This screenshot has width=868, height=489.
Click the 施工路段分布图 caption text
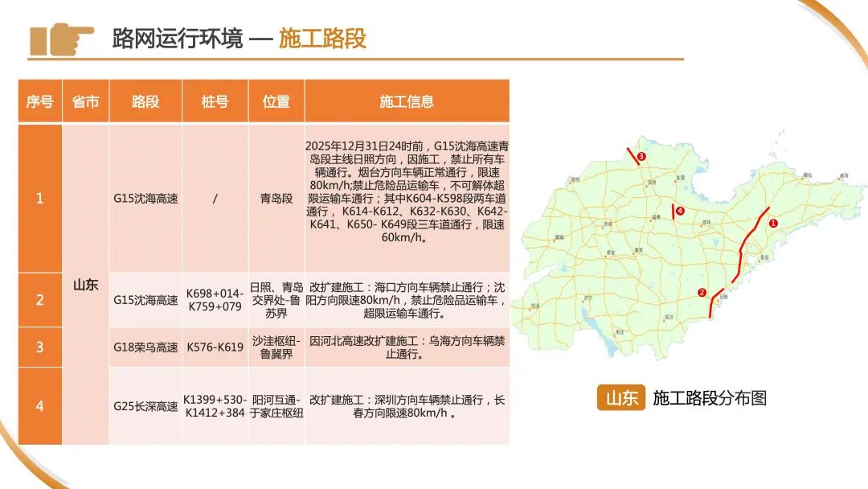click(x=710, y=397)
